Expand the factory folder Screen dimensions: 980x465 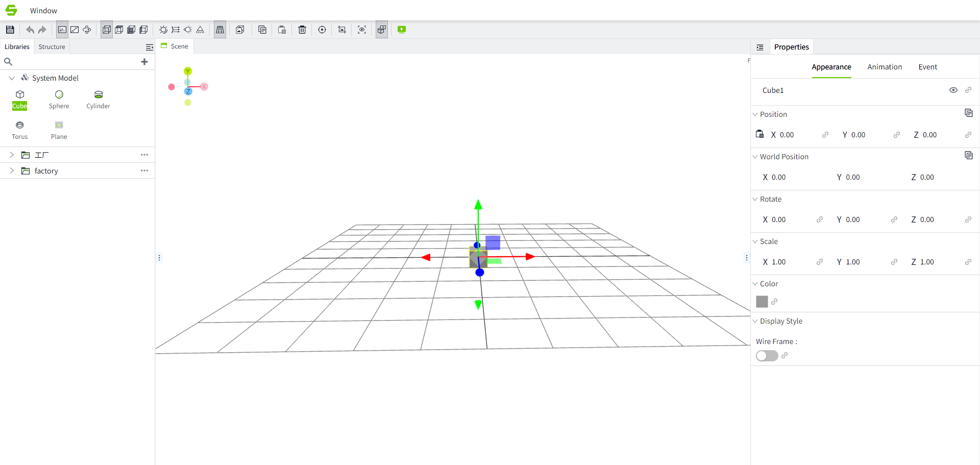(x=12, y=171)
